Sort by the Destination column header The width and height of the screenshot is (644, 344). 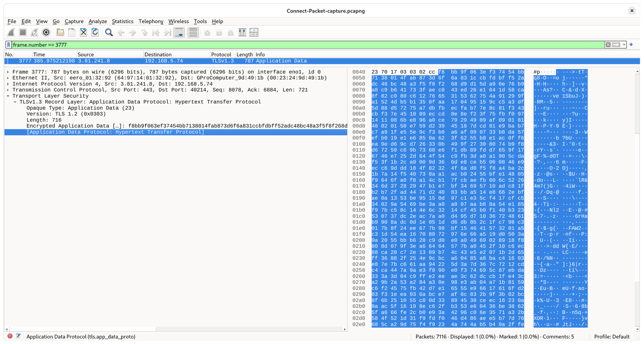point(177,54)
